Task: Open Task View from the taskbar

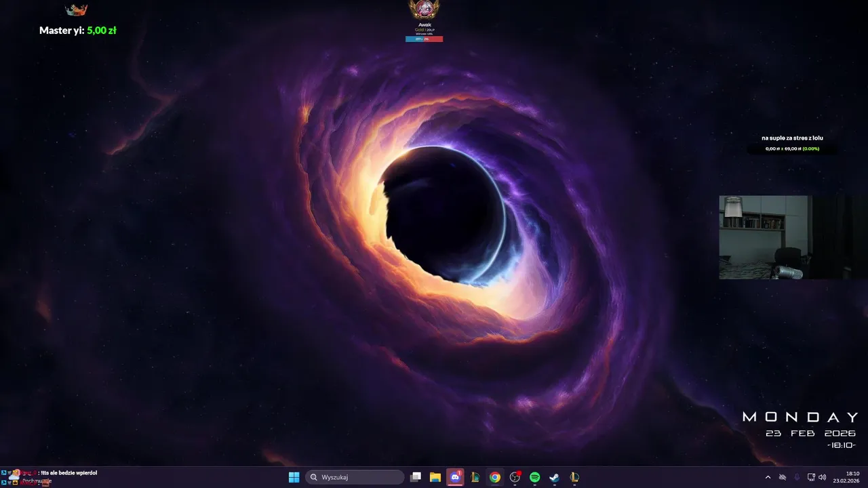Action: click(x=416, y=477)
